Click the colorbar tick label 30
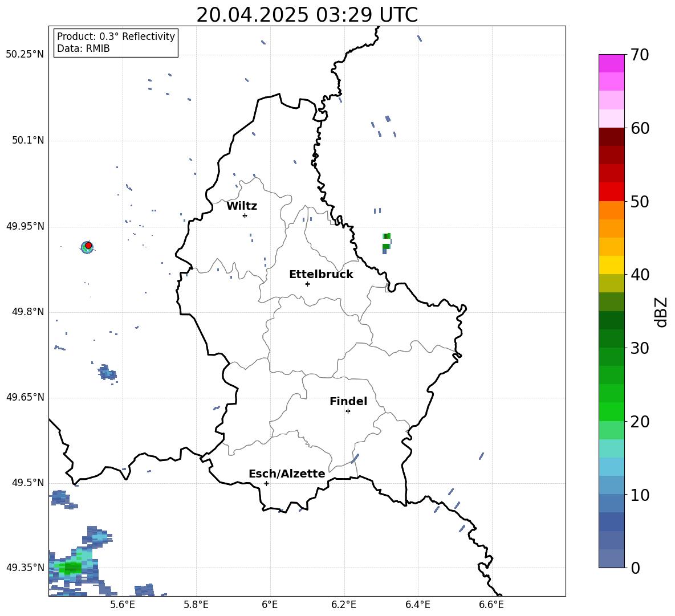 point(640,348)
